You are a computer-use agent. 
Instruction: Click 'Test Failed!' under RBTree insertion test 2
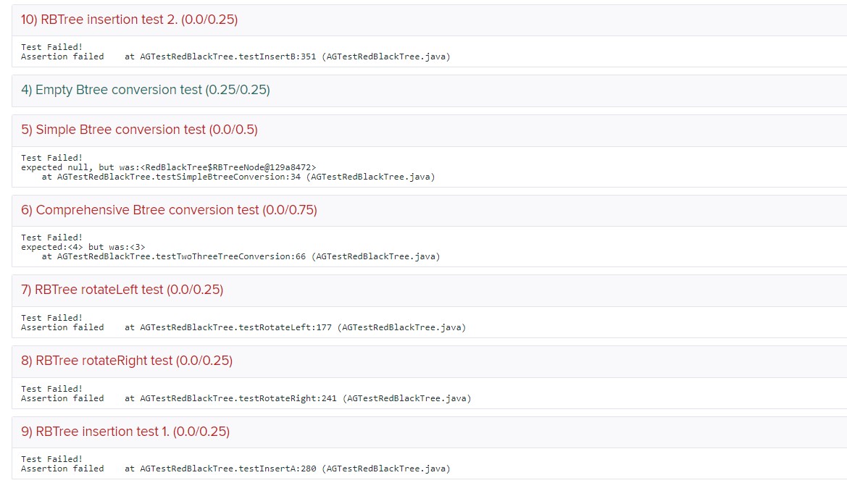point(51,47)
